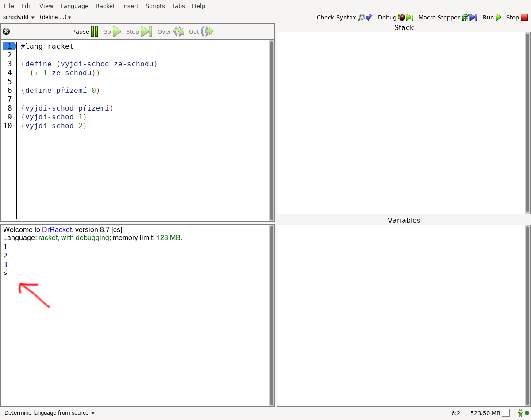Start the Debug tool

[x=395, y=18]
